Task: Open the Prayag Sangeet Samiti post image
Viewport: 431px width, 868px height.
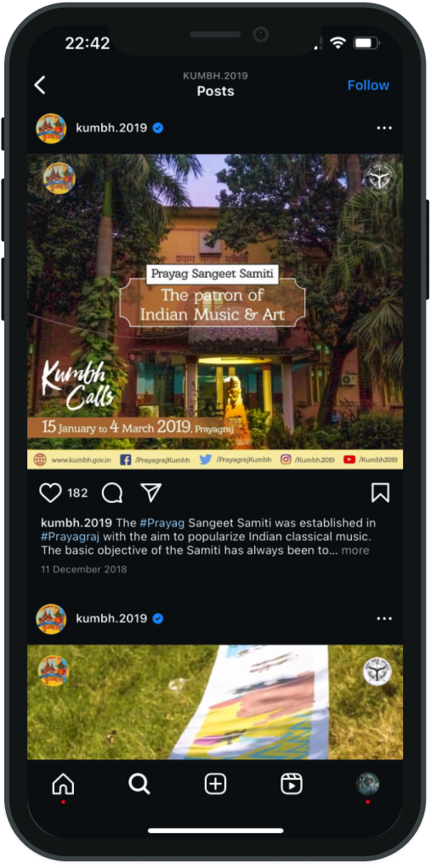Action: pos(215,312)
